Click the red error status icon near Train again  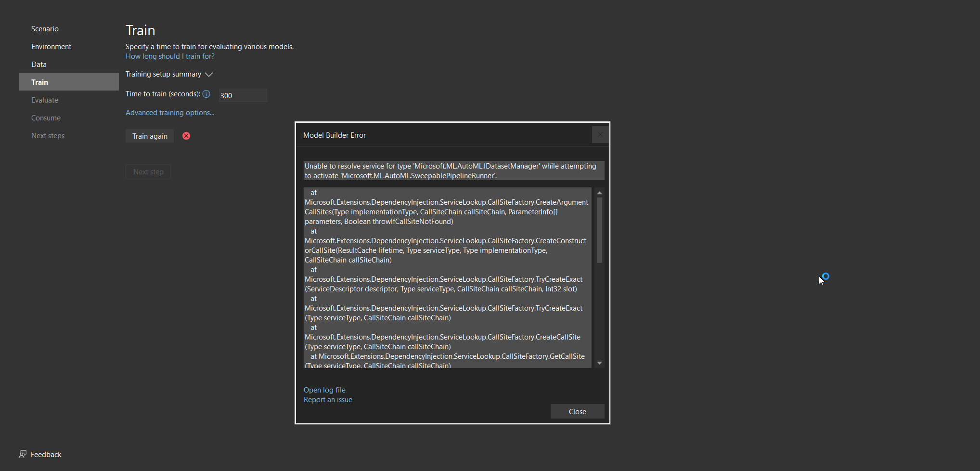186,136
